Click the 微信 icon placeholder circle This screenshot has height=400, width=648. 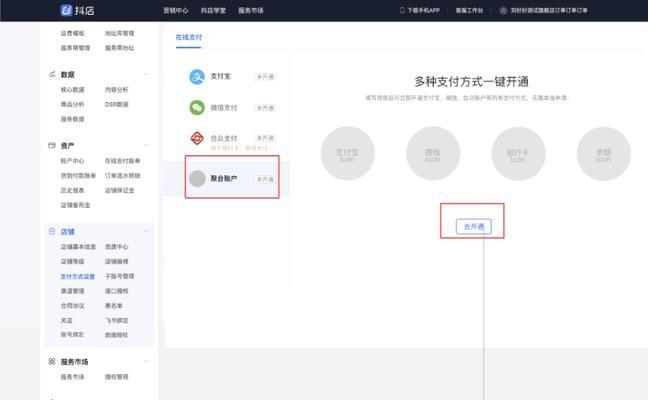433,153
